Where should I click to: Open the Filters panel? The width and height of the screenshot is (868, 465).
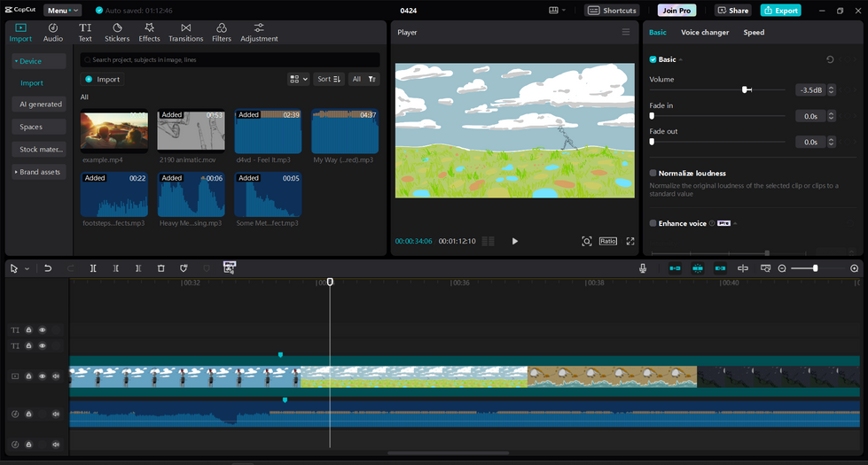(222, 33)
